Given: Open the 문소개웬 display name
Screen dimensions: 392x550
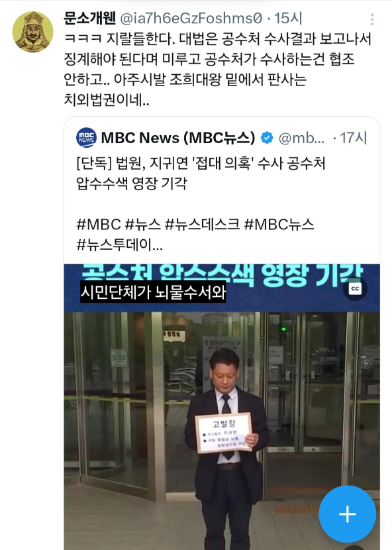Looking at the screenshot, I should [x=90, y=18].
